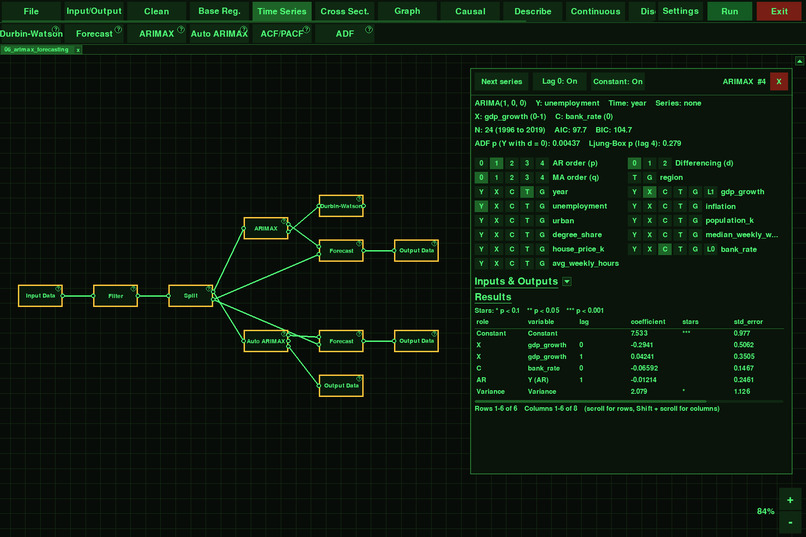Viewport: 806px width, 537px height.
Task: Toggle the active Y role for unemployment
Action: point(481,206)
